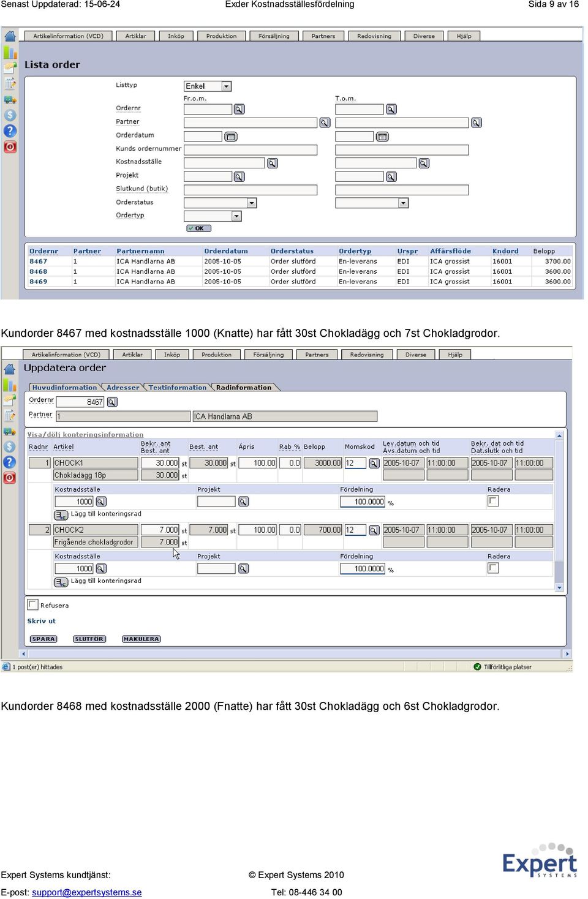This screenshot has width=588, height=899.
Task: Tick Radera checkbox for CHOCK2 kontering
Action: click(493, 568)
